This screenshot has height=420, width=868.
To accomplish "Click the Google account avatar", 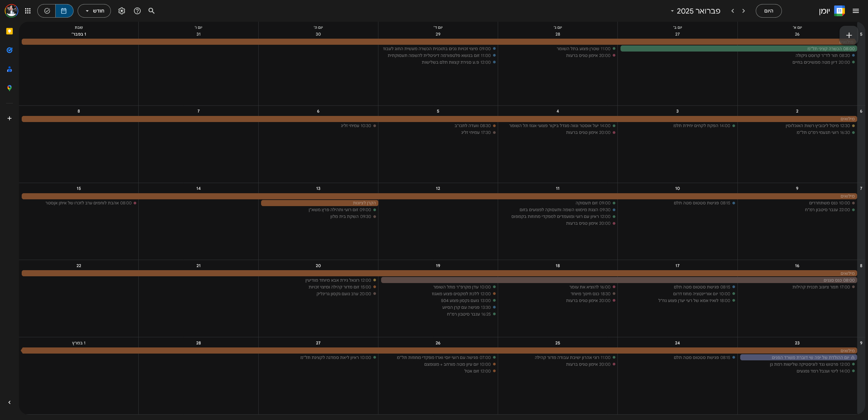I will click(x=12, y=11).
